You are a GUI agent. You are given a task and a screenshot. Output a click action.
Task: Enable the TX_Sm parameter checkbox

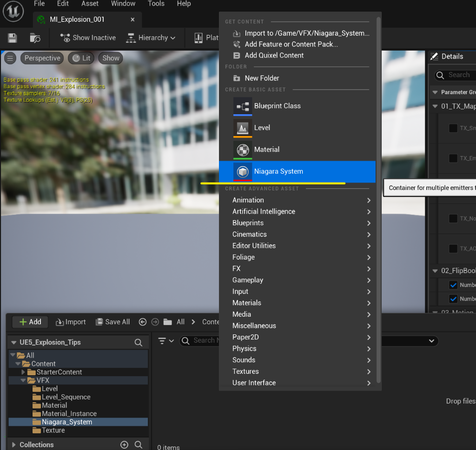pos(453,128)
